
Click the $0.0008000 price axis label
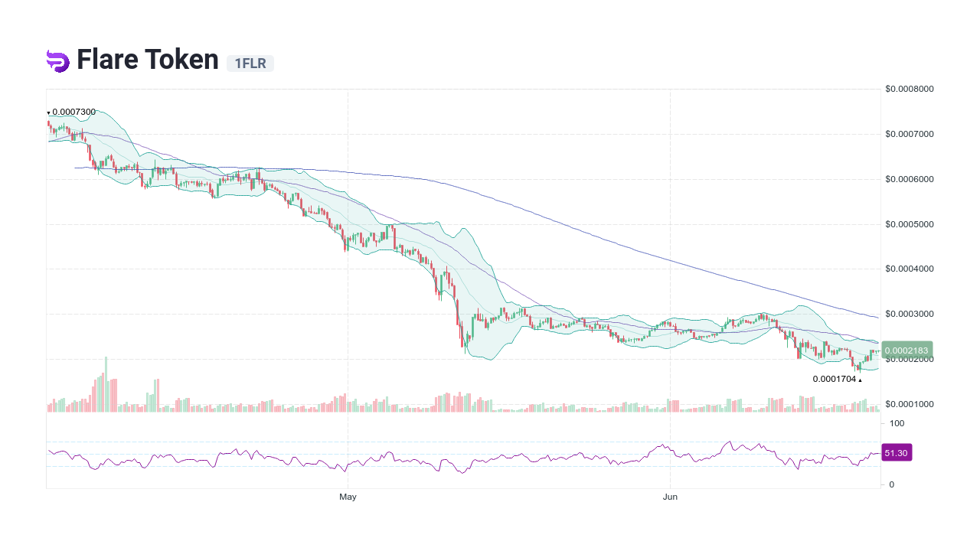pyautogui.click(x=909, y=89)
